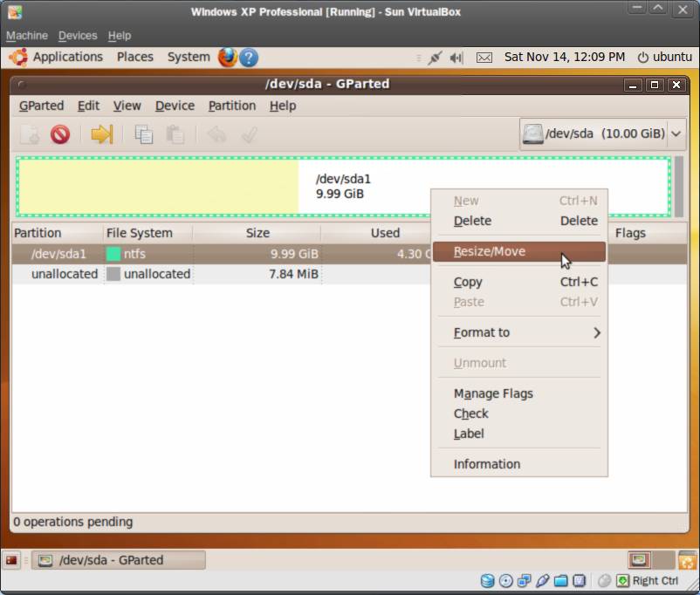This screenshot has height=595, width=700.
Task: Open the /dev/sda (10.00 GiB) device selector dropdown
Action: pos(602,133)
